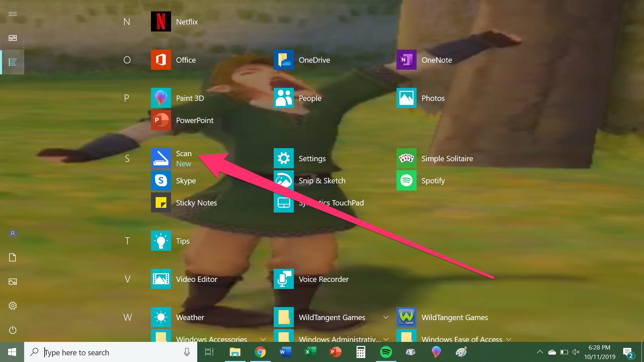
Task: Open OneNote
Action: coord(436,60)
